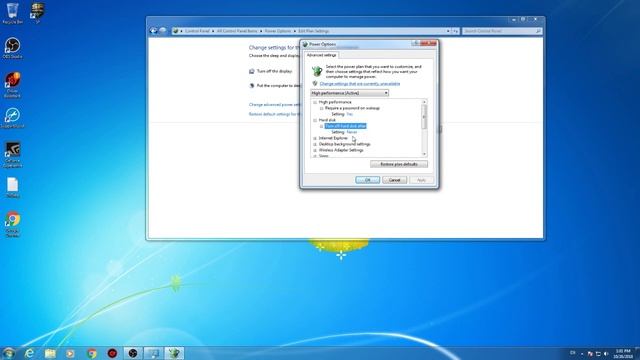
Task: Click the Back arrow in Control Panel window
Action: pos(153,31)
